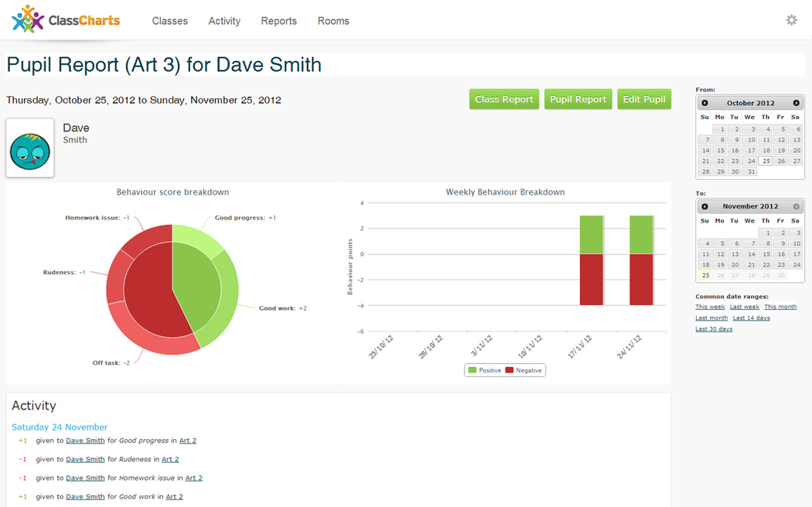Go to previous month in To calendar
812x507 pixels.
point(705,206)
